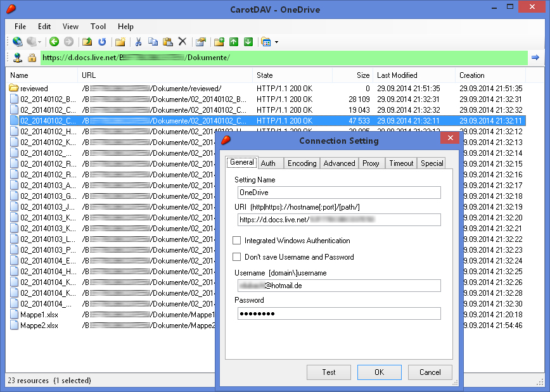This screenshot has height=392, width=550.
Task: Refresh the listing with blue reload icon
Action: pyautogui.click(x=102, y=42)
